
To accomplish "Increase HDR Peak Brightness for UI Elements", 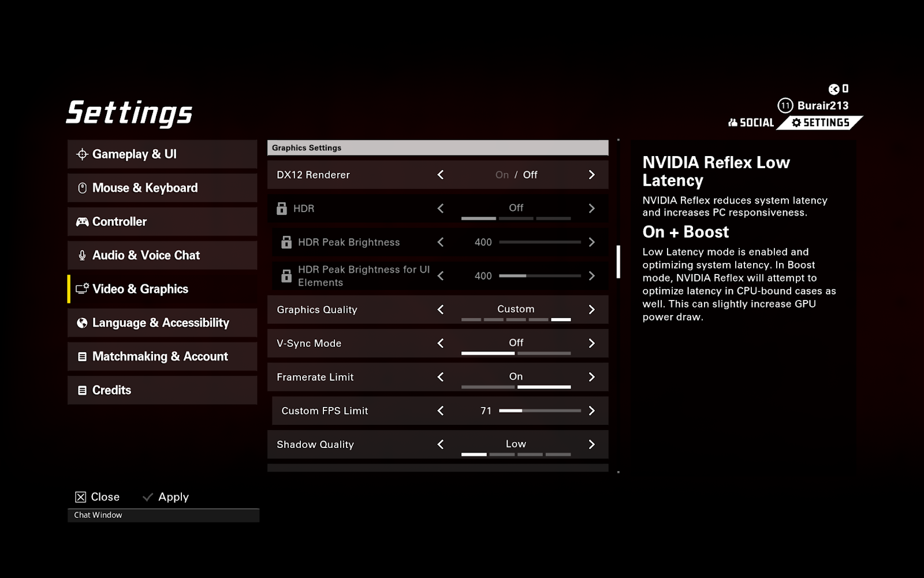I will (591, 276).
